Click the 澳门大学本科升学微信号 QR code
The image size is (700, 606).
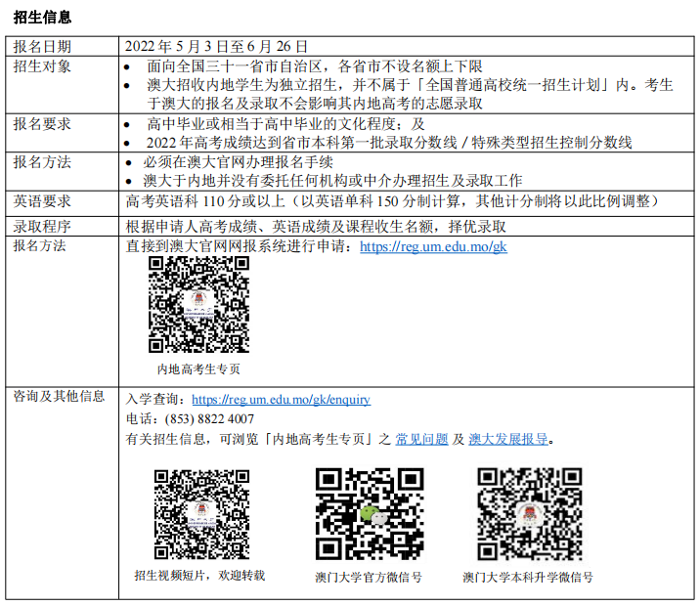(x=528, y=514)
